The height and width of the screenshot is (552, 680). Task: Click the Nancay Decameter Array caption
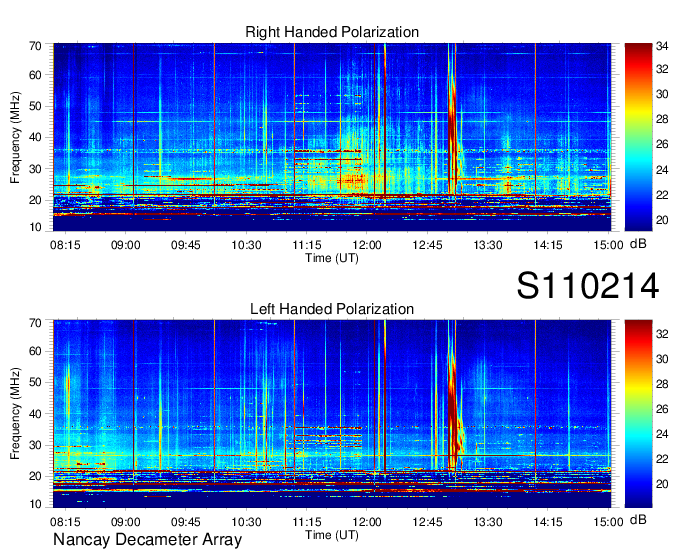(x=147, y=540)
